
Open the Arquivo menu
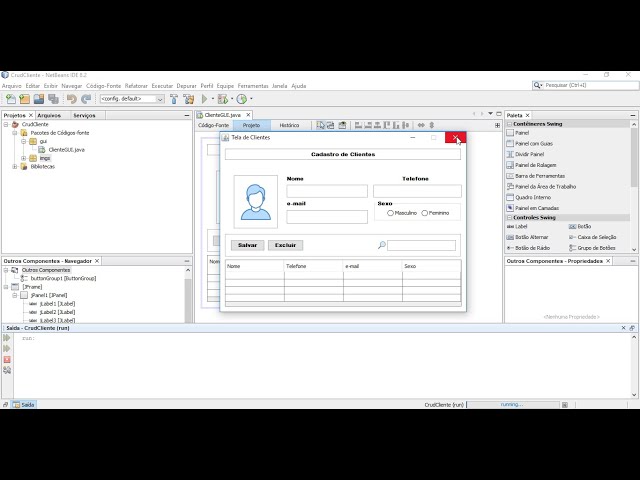click(11, 86)
